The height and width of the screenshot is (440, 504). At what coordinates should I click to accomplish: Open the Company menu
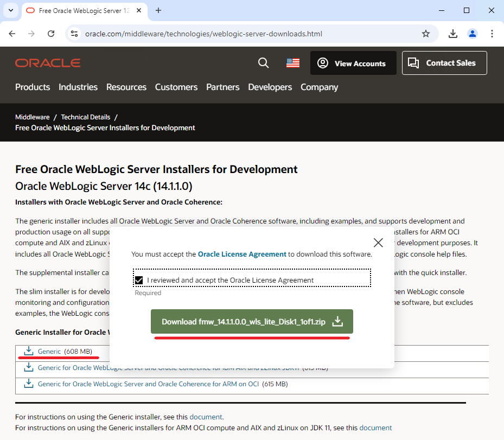tap(319, 87)
